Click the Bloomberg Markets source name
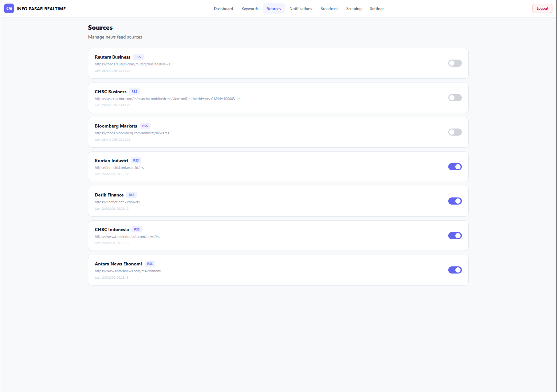The image size is (557, 392). (116, 126)
